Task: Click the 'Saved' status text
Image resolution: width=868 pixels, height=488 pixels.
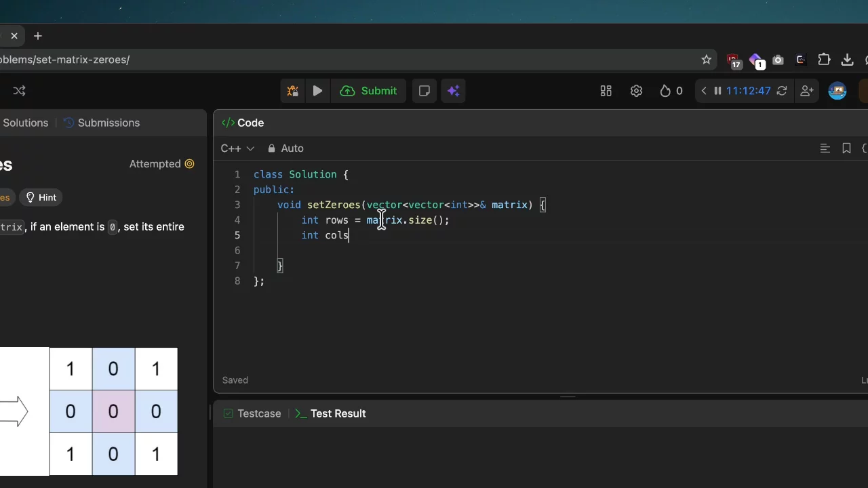Action: [x=235, y=380]
